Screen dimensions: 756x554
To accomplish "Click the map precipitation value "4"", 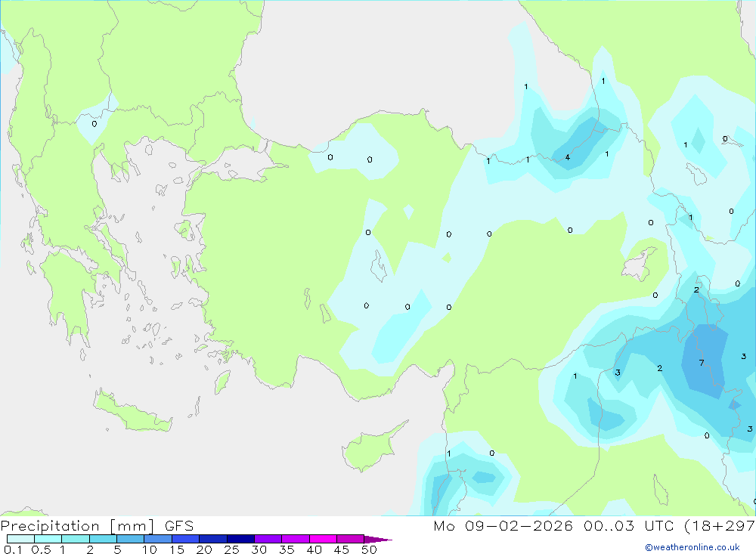I will point(568,157).
